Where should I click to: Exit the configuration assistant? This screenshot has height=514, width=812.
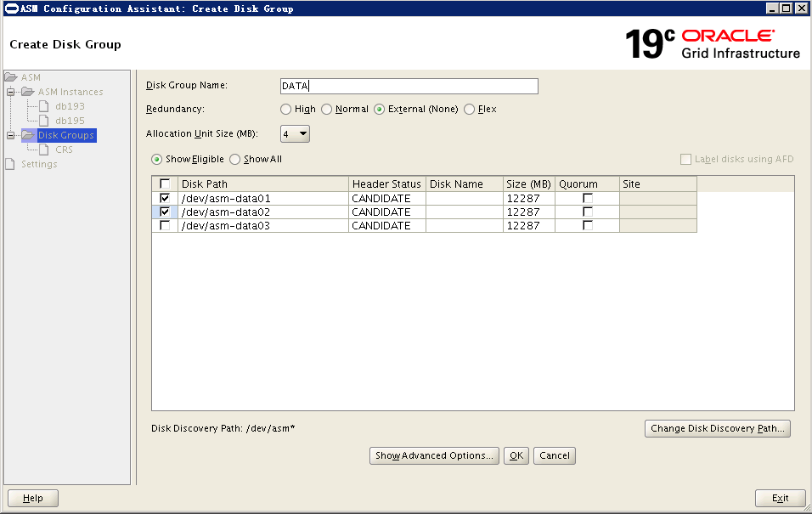(x=780, y=499)
